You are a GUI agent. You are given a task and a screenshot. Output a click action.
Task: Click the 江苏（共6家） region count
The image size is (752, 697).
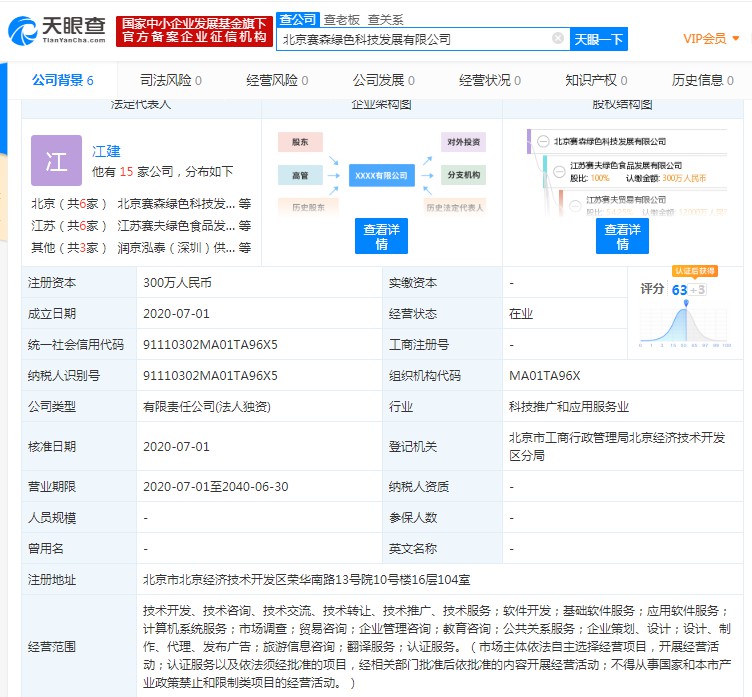(69, 226)
